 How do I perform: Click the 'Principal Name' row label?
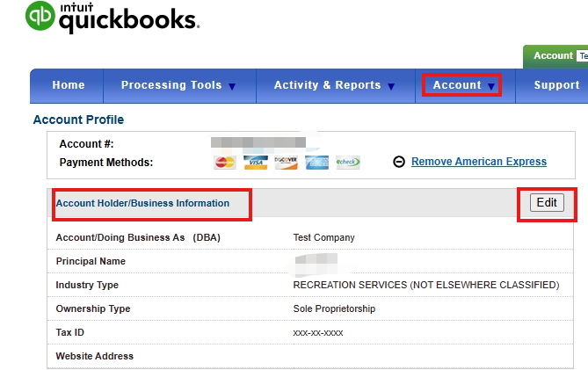pos(91,261)
